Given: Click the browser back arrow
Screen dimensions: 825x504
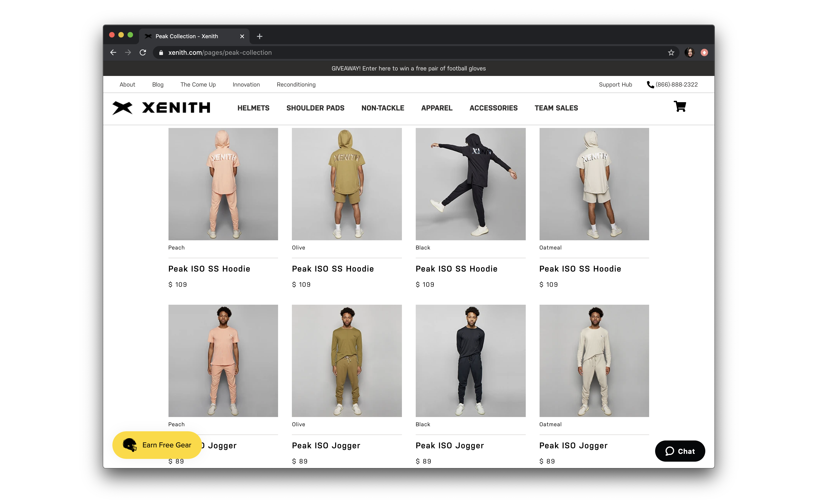Looking at the screenshot, I should pos(113,52).
